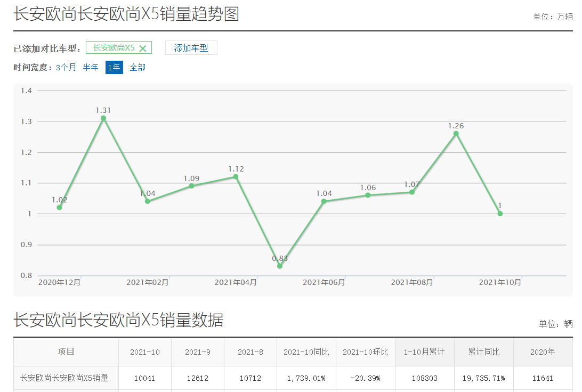
Task: Remove the 长安欧尚X5 comparison tag via X icon
Action: tap(143, 48)
